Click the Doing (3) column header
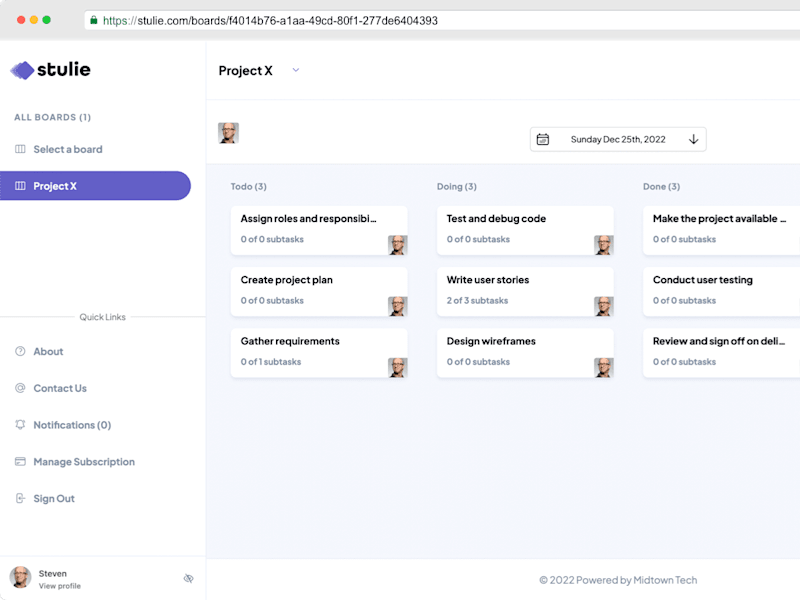Screen dimensions: 800x600 tap(457, 186)
